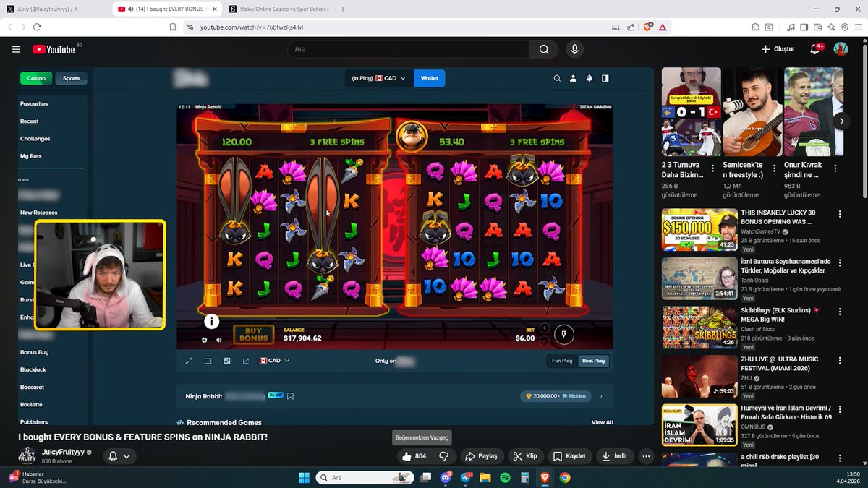The width and height of the screenshot is (868, 488).
Task: Switch to the Stake Online Casino tab
Action: pos(277,9)
